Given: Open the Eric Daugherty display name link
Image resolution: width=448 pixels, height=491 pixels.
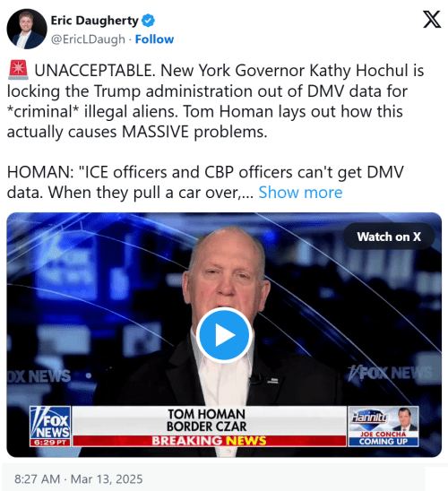Looking at the screenshot, I should pos(95,21).
